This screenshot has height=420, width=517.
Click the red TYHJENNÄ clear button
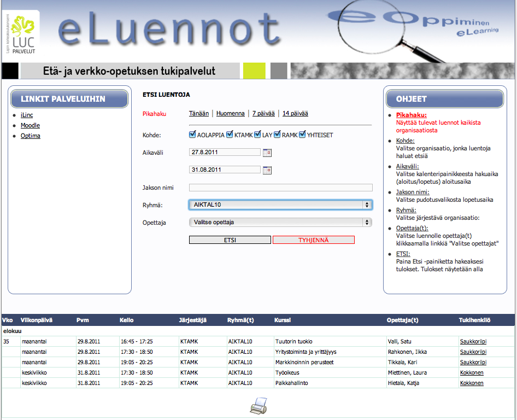click(314, 240)
